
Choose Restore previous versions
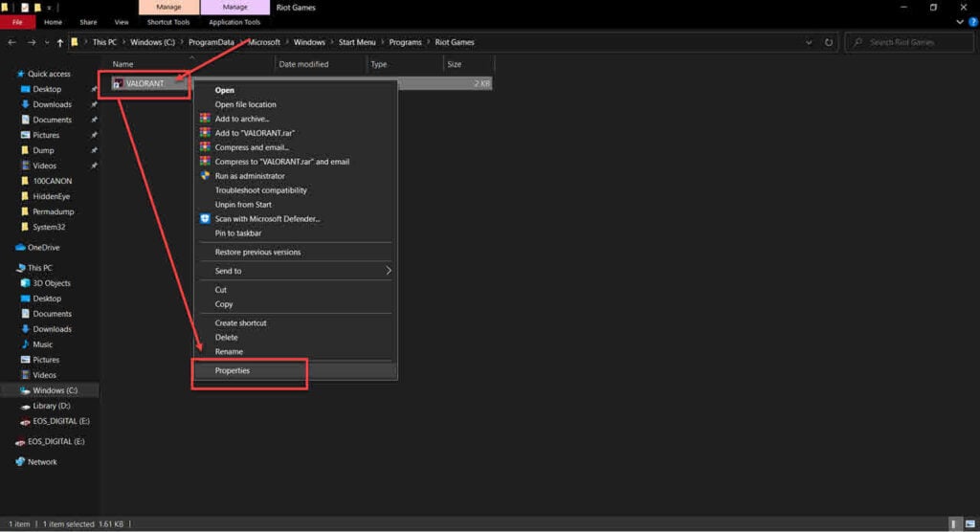[257, 252]
